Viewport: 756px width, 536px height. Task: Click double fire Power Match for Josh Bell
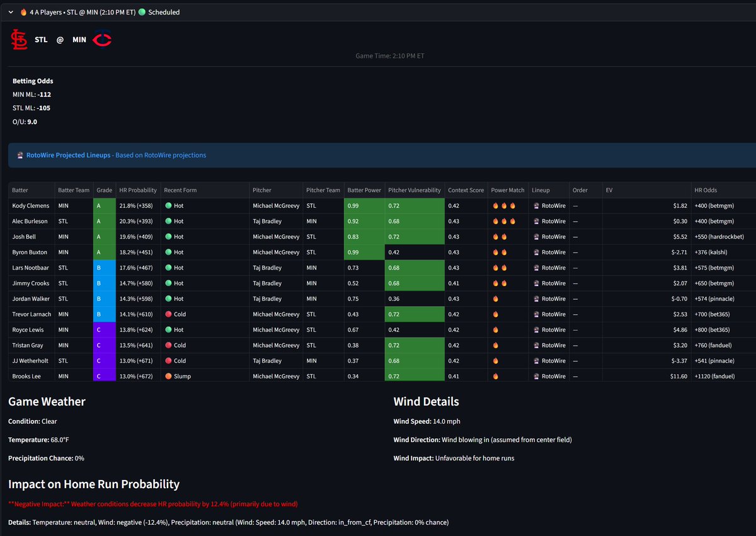[499, 237]
